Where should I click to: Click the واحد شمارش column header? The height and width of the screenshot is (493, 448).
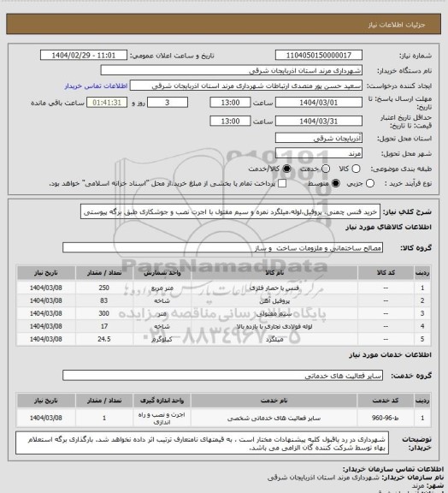click(x=162, y=272)
